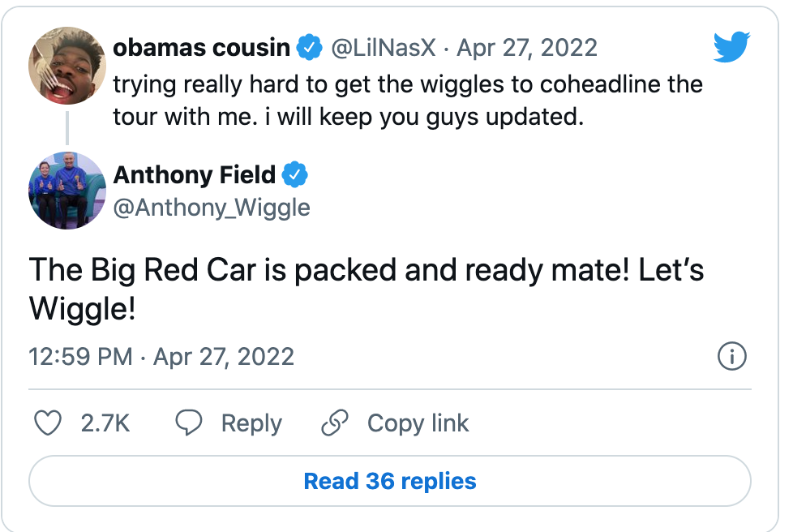Click the obamas cousin display name
Image resolution: width=793 pixels, height=532 pixels.
coord(201,48)
